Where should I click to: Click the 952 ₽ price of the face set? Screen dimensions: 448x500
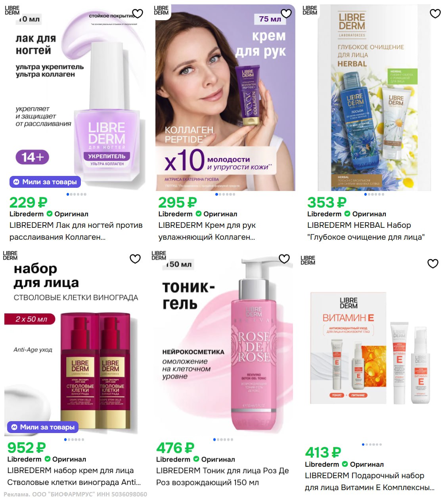click(x=27, y=448)
